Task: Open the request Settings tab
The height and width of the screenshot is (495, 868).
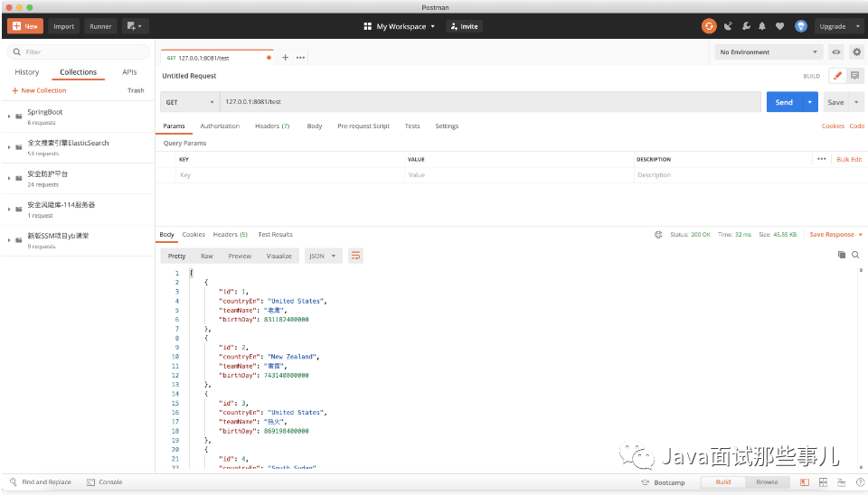Action: [447, 126]
